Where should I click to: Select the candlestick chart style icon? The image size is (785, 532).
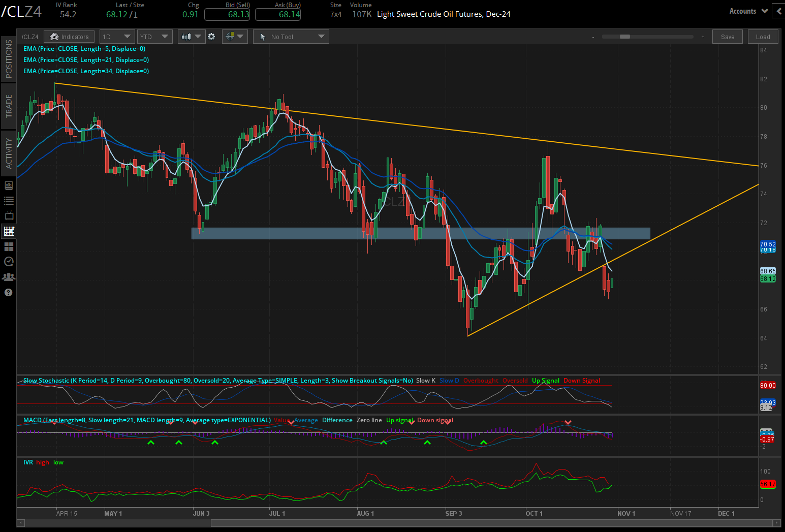click(x=187, y=36)
